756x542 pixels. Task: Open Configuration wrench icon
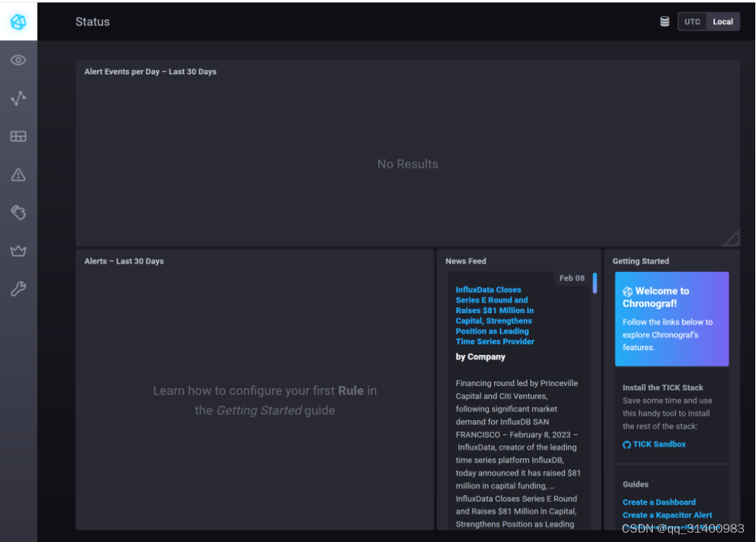click(x=18, y=289)
